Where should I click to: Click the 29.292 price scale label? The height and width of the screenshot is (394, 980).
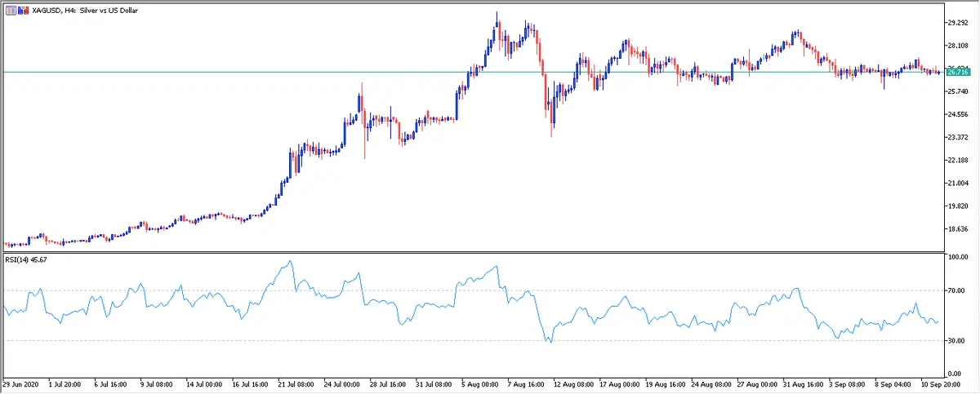(x=959, y=23)
